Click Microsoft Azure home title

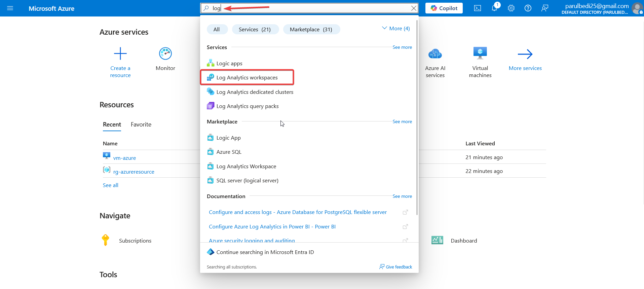click(x=51, y=8)
